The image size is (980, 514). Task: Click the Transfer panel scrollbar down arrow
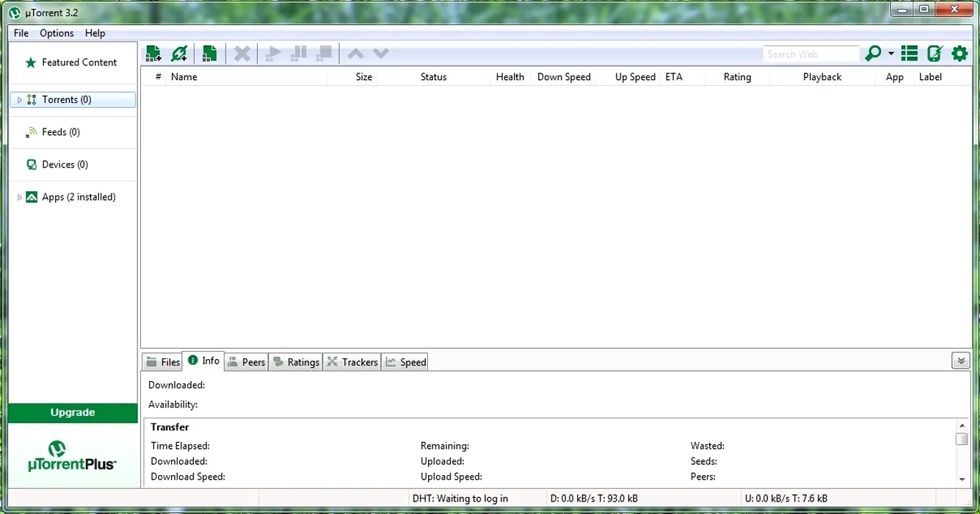(x=962, y=479)
